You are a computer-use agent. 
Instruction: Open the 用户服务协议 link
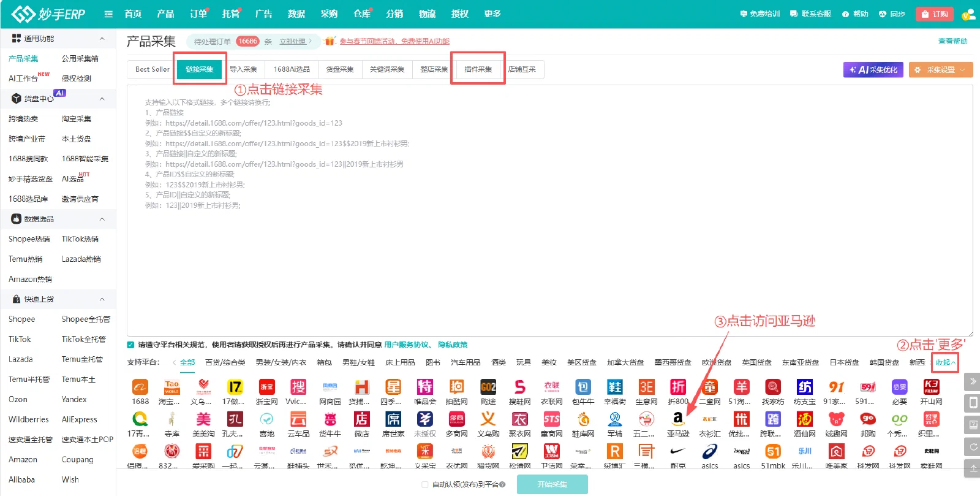(x=407, y=345)
